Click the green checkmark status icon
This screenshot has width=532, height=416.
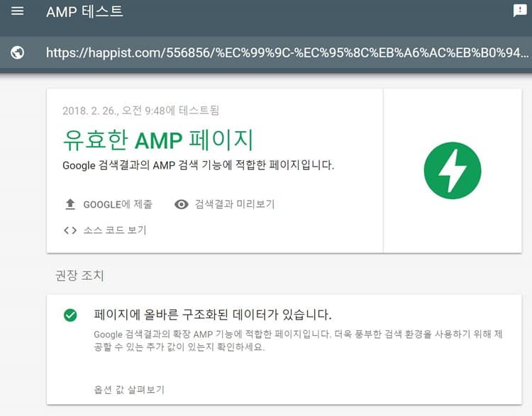70,315
